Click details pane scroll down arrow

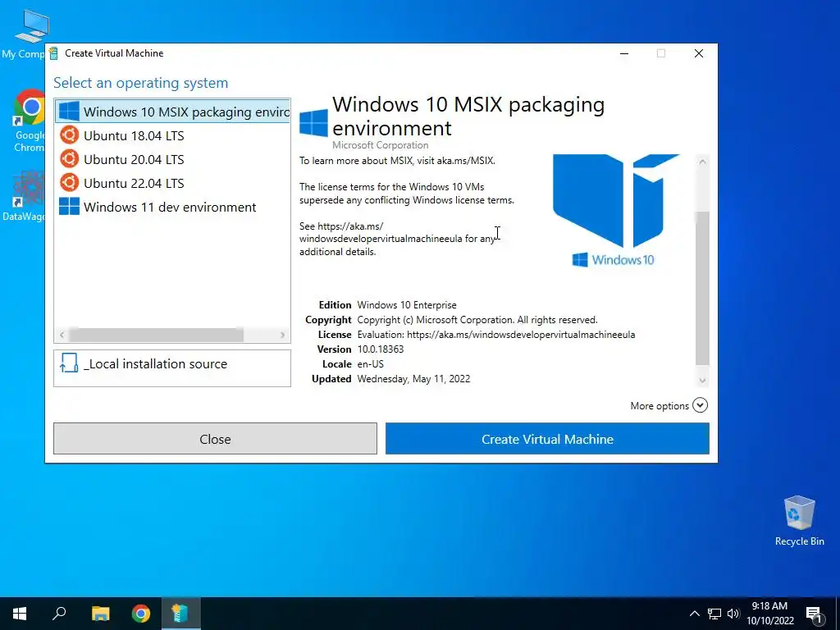click(702, 381)
